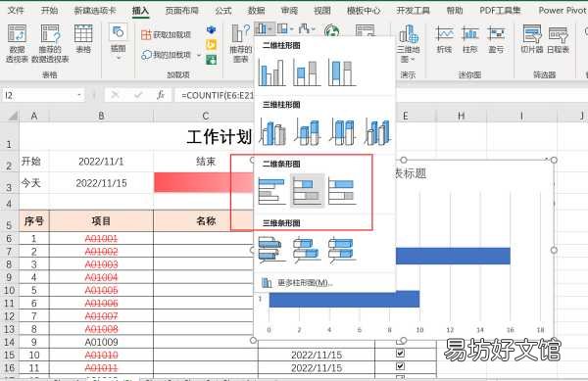Expand the Name Box dropdown
The image size is (588, 381).
click(x=79, y=95)
